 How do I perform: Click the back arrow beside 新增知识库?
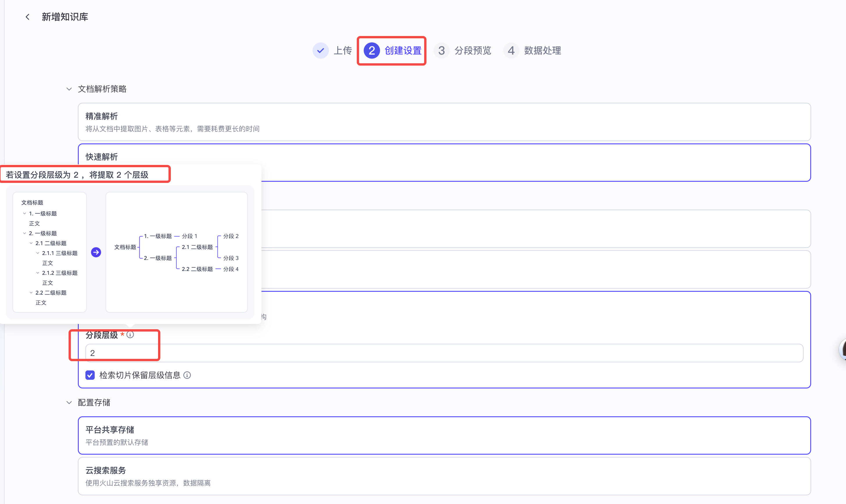(27, 17)
